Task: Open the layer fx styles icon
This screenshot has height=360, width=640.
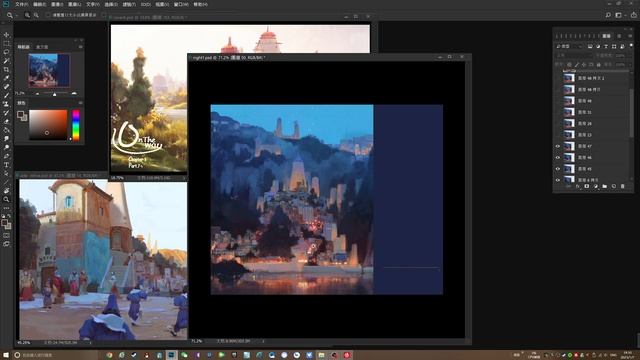Action: coord(578,186)
